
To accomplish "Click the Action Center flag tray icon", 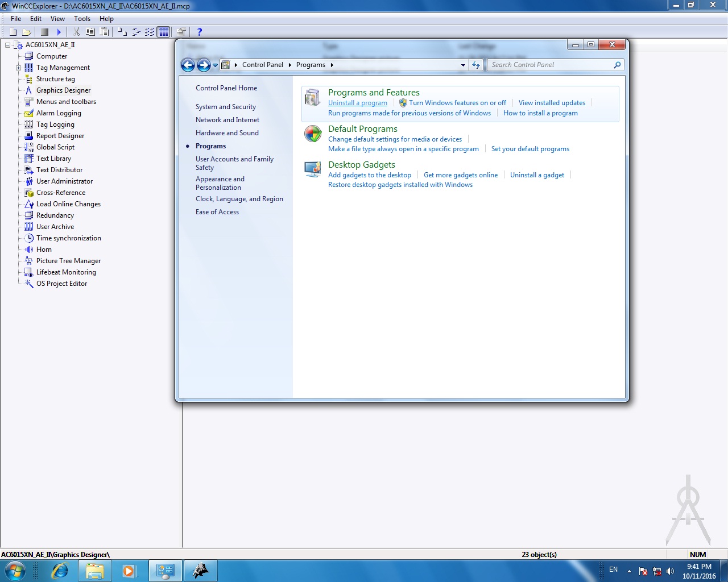I will [x=643, y=571].
